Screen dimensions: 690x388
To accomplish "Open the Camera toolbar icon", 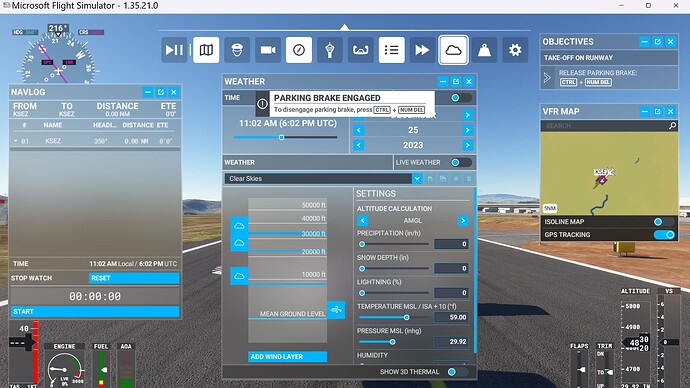I will 268,50.
